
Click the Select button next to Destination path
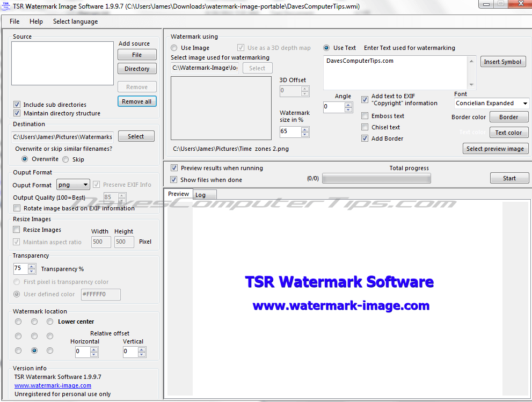[x=136, y=136]
